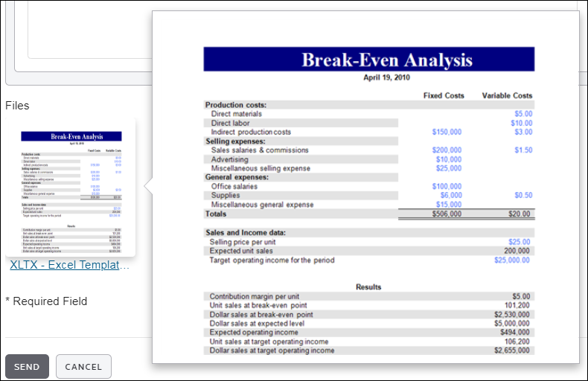This screenshot has width=588, height=381.
Task: Select the Fixed Costs column header
Action: (x=444, y=96)
